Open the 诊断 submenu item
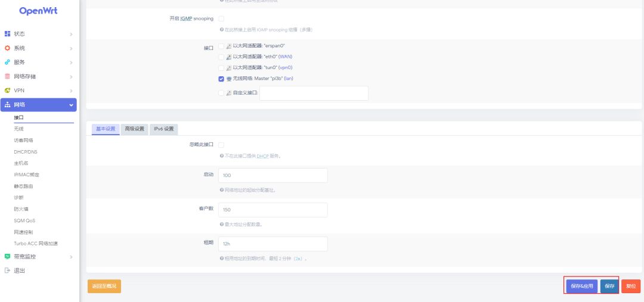This screenshot has width=644, height=302. coord(19,197)
